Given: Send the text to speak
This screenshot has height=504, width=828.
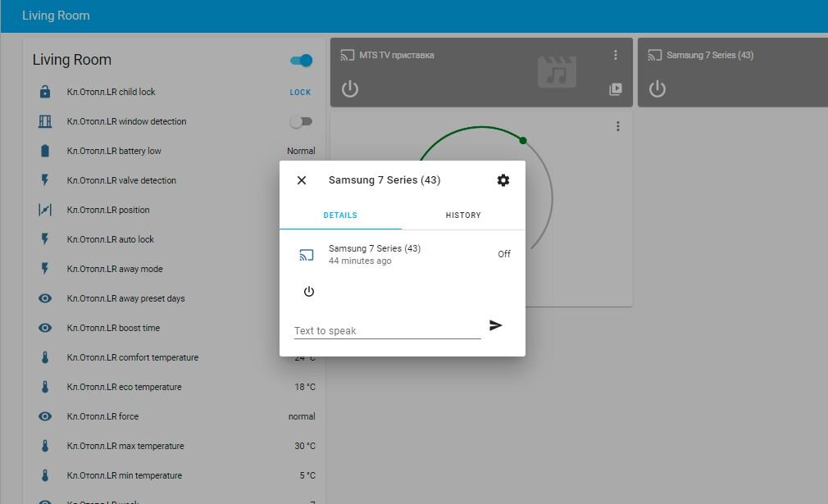Looking at the screenshot, I should tap(495, 325).
